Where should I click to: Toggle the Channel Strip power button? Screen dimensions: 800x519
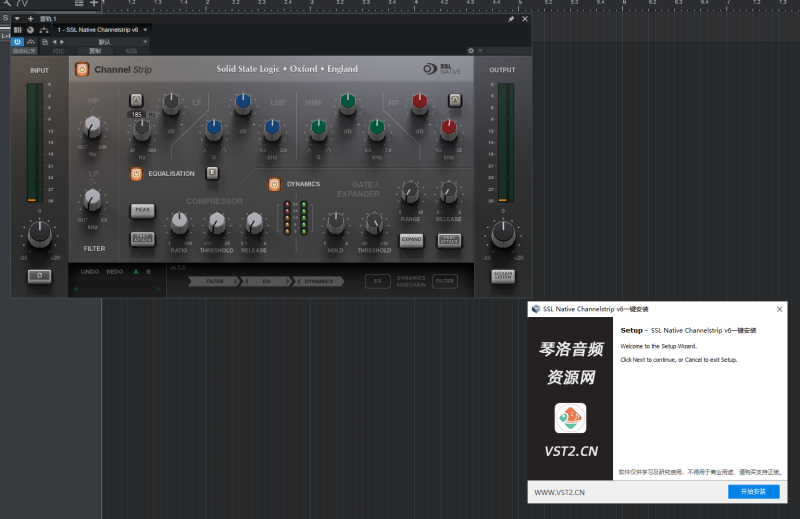82,69
